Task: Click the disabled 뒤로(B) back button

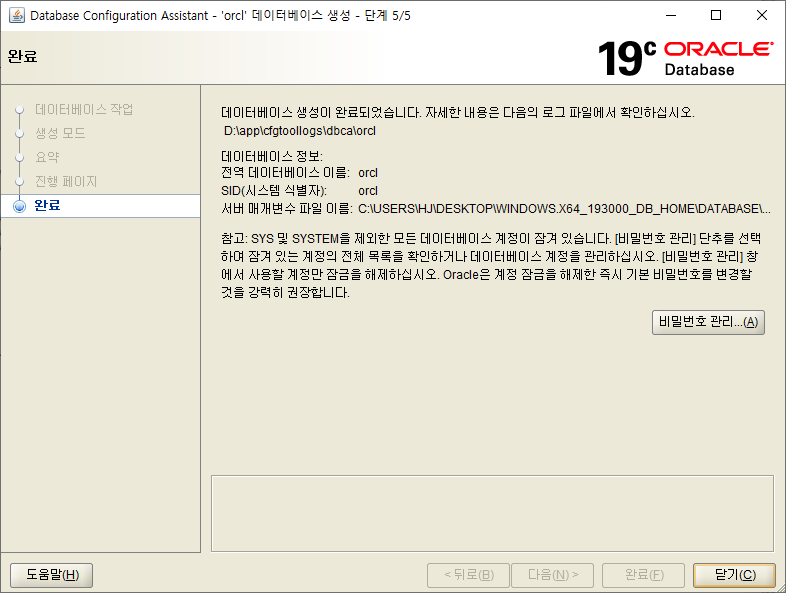Action: tap(468, 575)
